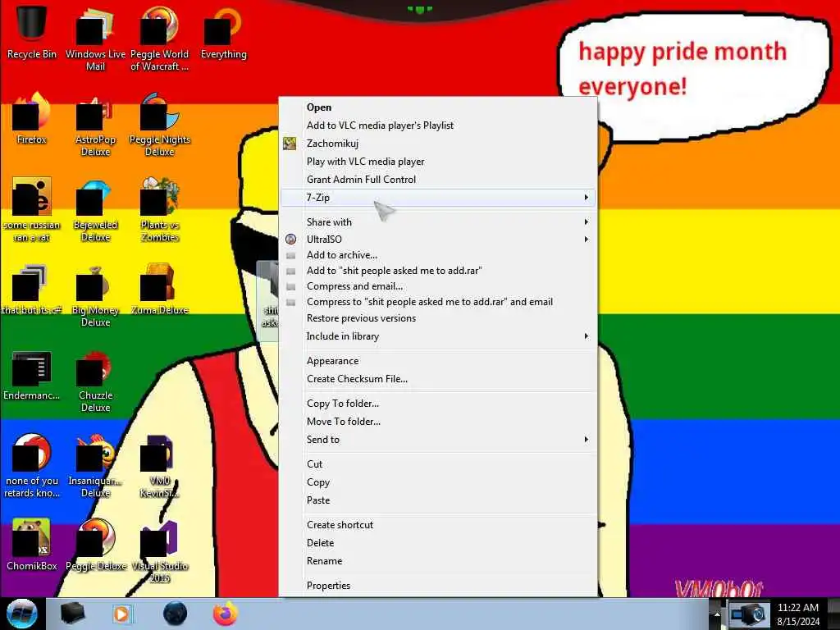Open Big Money Deluxe desktop icon
This screenshot has height=630, width=840.
coord(95,294)
